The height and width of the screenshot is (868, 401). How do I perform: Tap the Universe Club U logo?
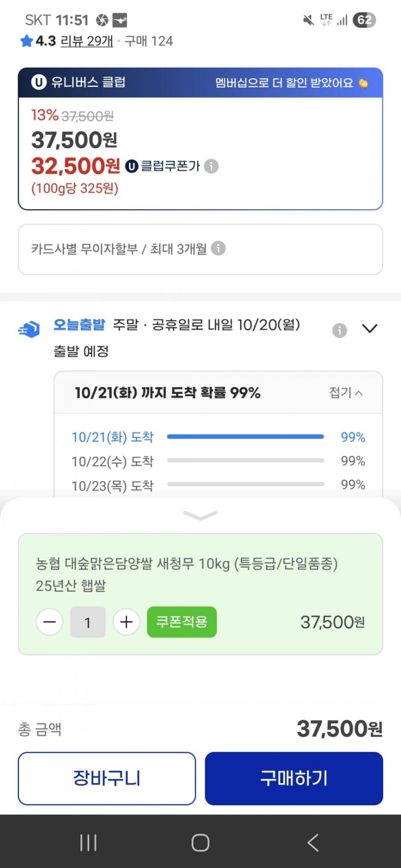coord(39,83)
